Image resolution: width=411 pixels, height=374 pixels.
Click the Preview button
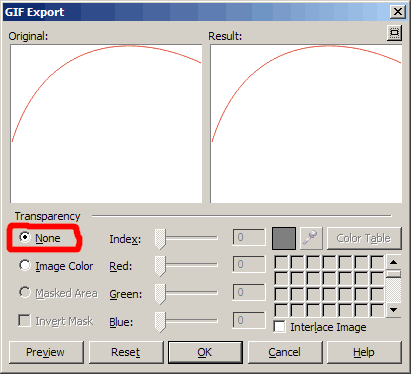coord(46,352)
